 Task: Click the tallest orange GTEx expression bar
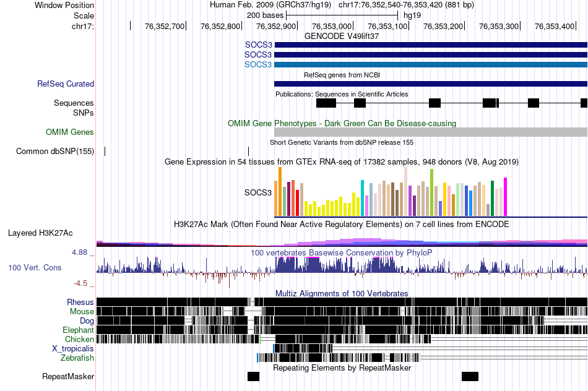pyautogui.click(x=280, y=192)
